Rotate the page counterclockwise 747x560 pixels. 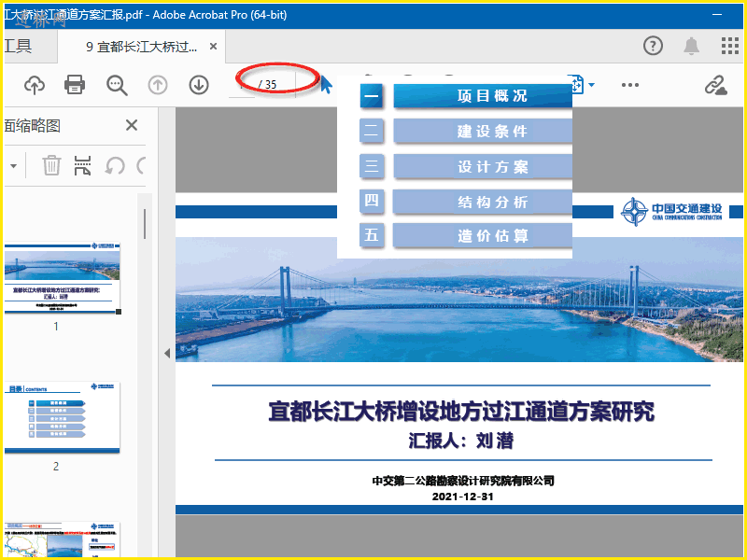point(115,166)
